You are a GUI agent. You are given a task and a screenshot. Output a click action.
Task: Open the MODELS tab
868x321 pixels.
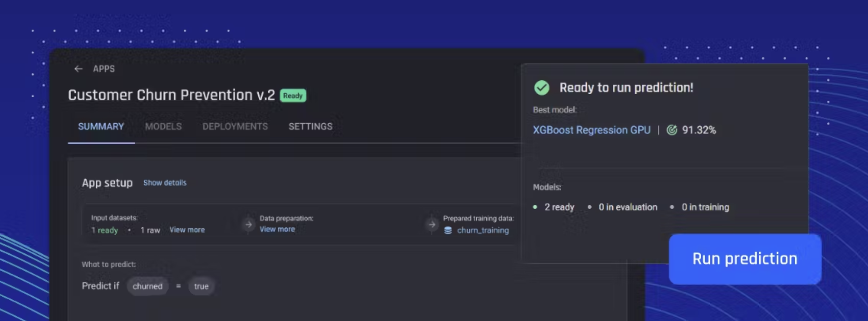163,127
